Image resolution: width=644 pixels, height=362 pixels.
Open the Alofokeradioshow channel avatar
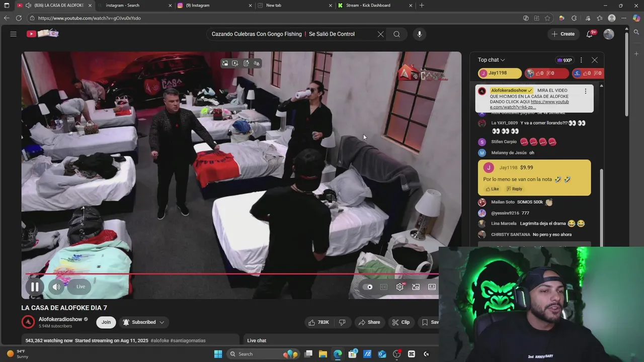(28, 322)
